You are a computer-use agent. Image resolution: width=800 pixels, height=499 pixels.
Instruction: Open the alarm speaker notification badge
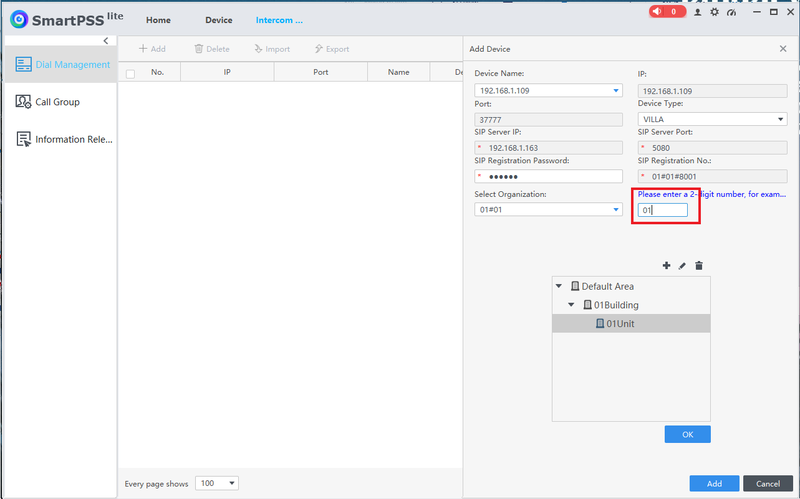(x=666, y=12)
